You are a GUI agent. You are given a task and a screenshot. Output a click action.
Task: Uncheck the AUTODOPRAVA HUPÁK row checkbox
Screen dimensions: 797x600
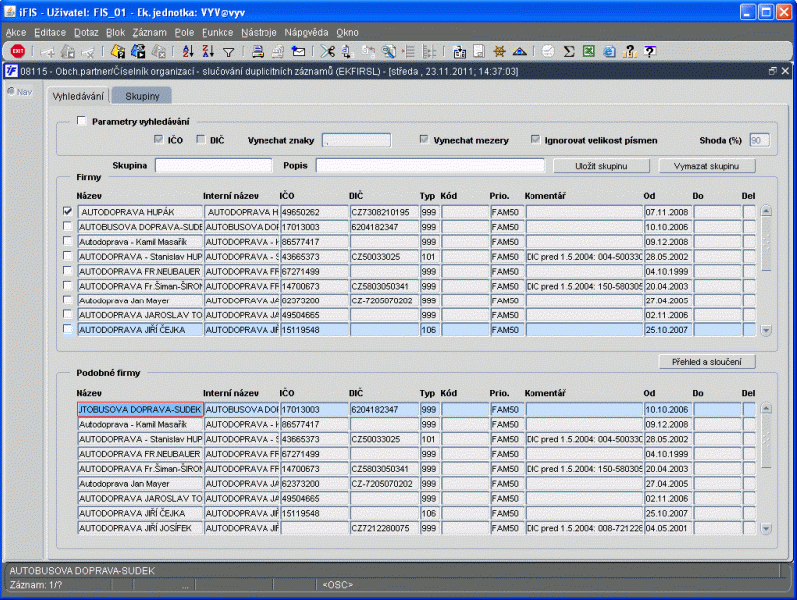point(68,211)
